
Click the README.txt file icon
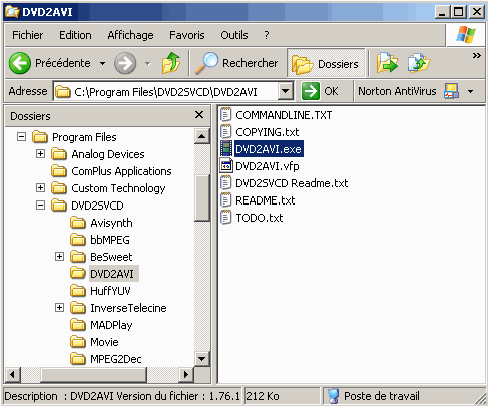tap(226, 200)
